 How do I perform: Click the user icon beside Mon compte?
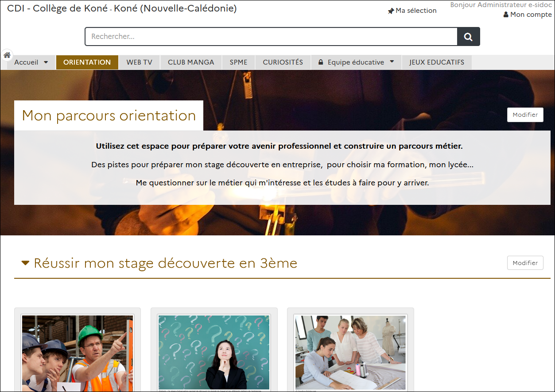coord(506,15)
